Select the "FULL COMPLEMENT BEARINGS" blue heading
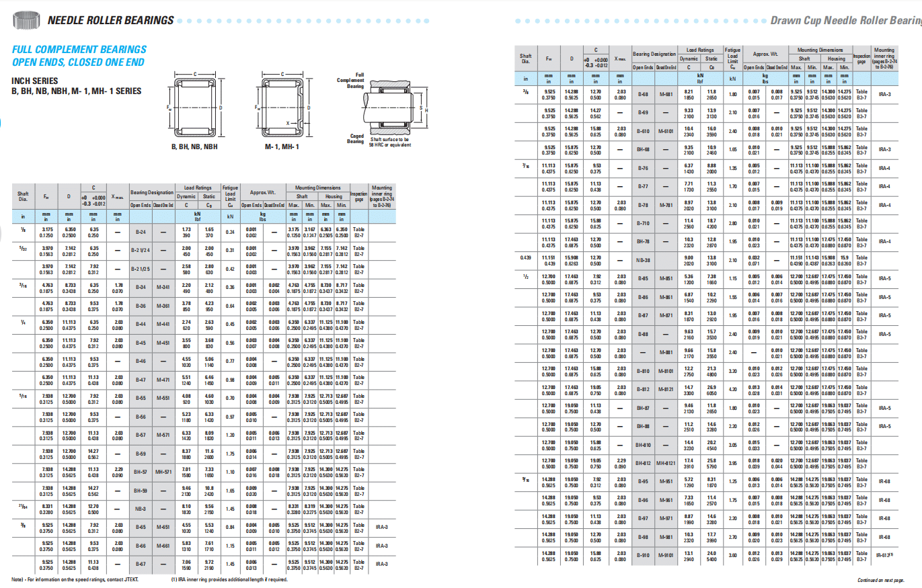This screenshot has width=922, height=588. click(x=79, y=50)
